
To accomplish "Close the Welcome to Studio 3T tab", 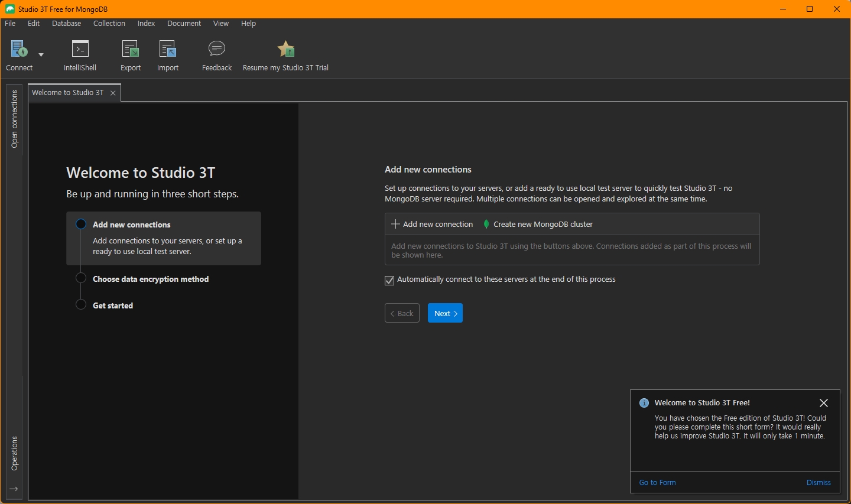I will [x=113, y=93].
